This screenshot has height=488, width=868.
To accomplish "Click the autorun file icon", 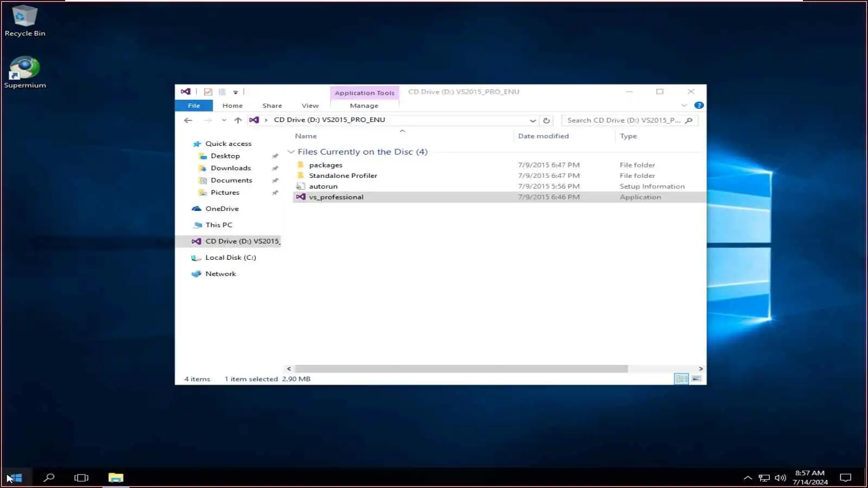I will [301, 186].
